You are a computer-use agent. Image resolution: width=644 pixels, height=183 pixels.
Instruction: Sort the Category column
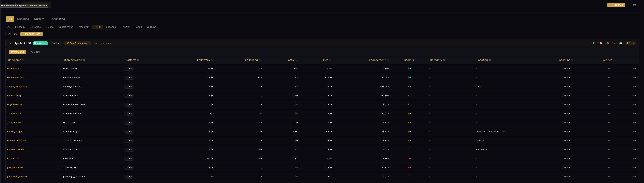click(x=444, y=60)
